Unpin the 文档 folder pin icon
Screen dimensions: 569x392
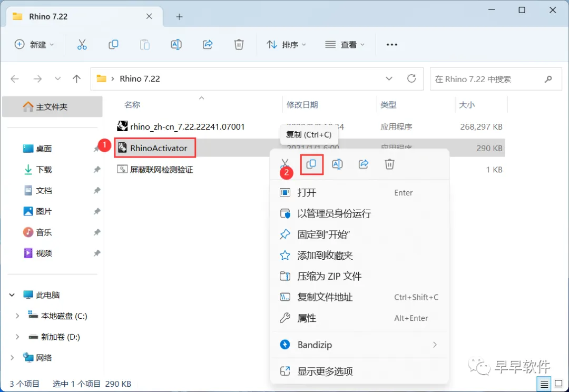click(97, 191)
